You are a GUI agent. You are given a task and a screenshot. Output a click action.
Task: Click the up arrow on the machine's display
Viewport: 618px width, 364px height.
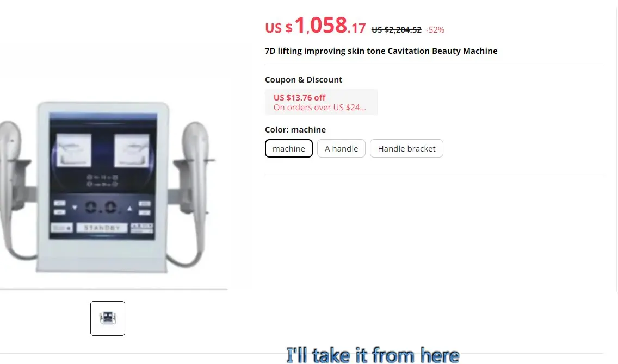point(129,208)
